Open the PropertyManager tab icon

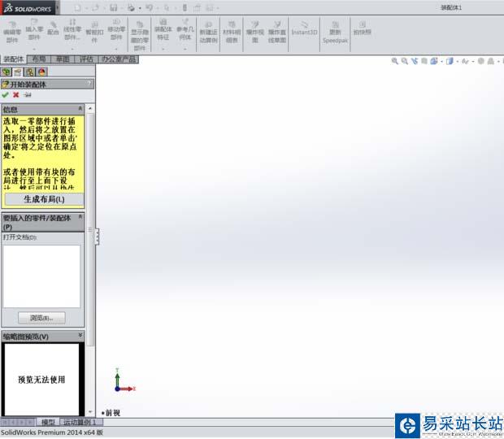(x=18, y=72)
